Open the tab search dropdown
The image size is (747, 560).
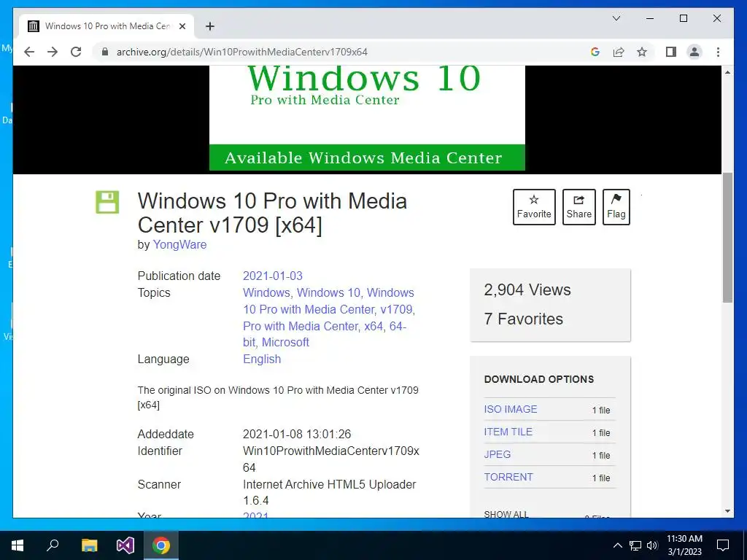[x=616, y=18]
